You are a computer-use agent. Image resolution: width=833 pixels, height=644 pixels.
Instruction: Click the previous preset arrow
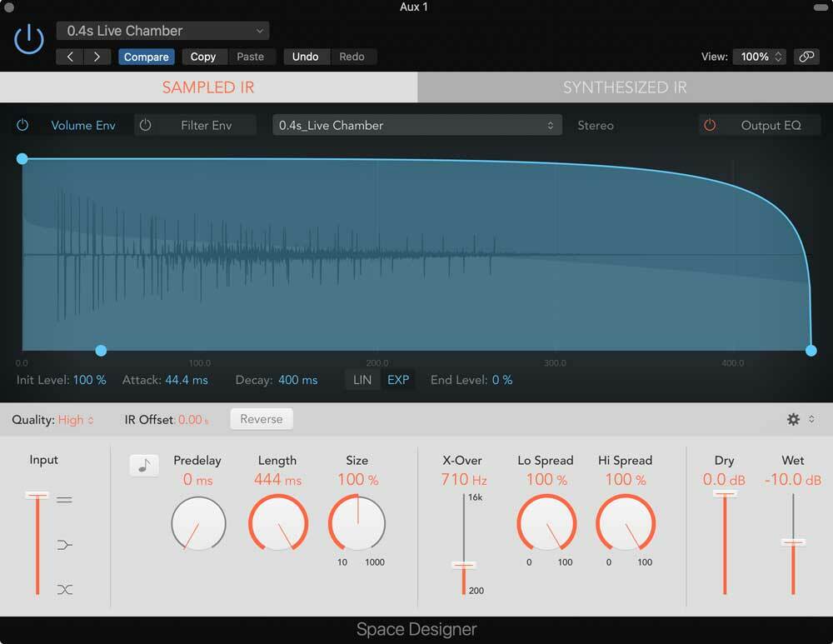(x=70, y=57)
